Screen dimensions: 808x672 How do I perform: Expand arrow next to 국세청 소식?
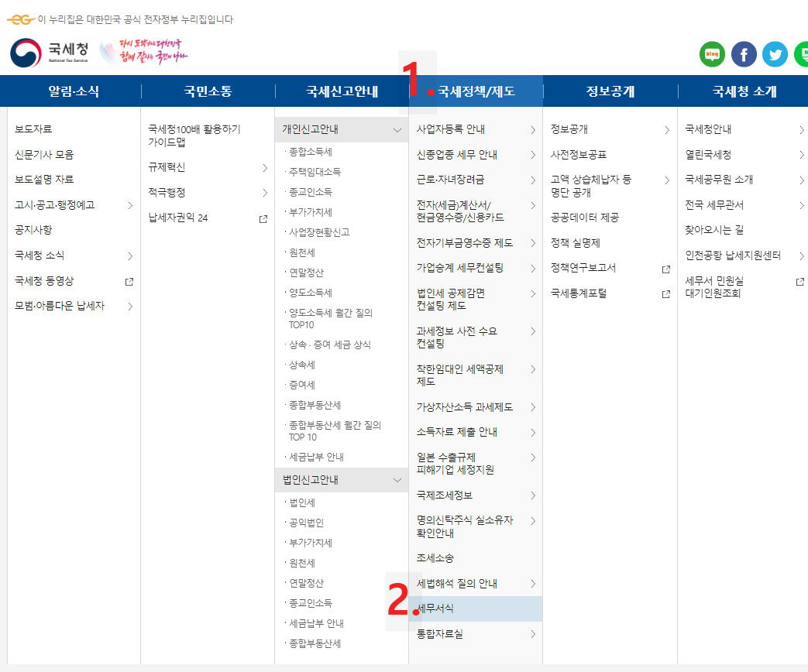[130, 256]
